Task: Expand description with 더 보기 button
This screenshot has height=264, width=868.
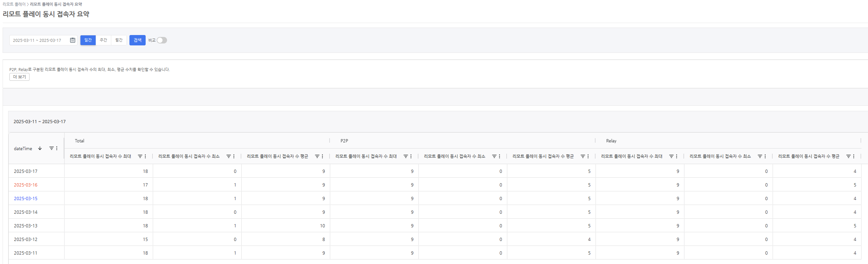Action: [x=19, y=77]
